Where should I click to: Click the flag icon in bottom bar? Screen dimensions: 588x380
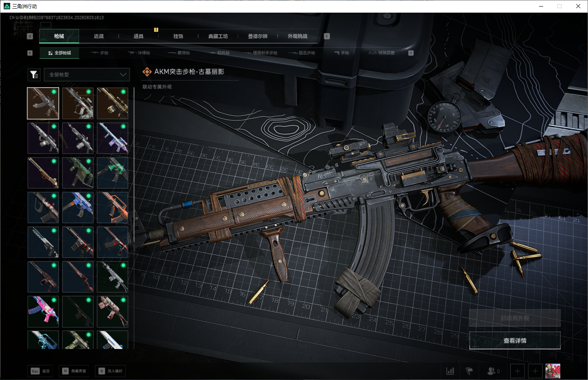pos(469,371)
